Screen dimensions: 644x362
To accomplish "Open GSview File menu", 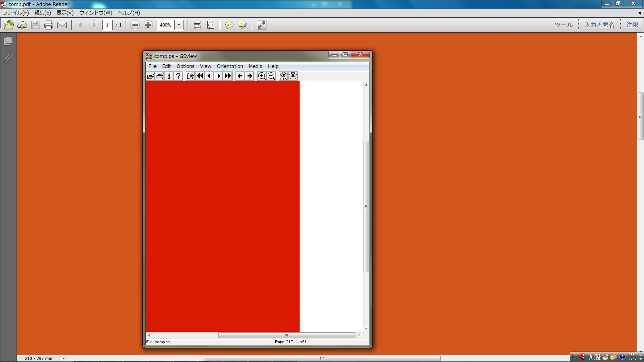I will (x=153, y=66).
